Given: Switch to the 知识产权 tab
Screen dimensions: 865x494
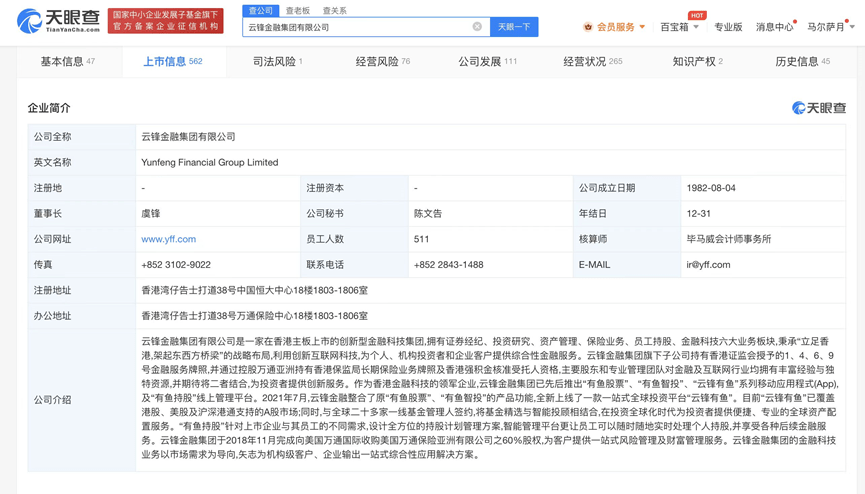Looking at the screenshot, I should [697, 61].
